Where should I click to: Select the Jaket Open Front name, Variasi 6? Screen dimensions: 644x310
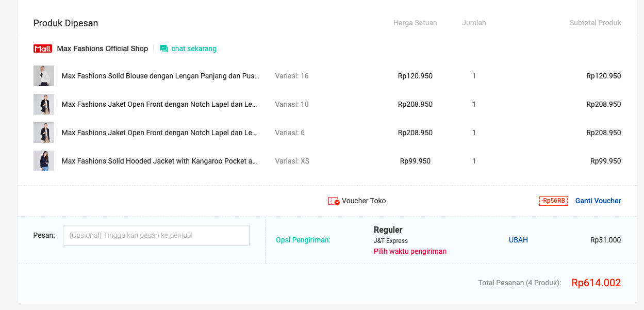(159, 133)
